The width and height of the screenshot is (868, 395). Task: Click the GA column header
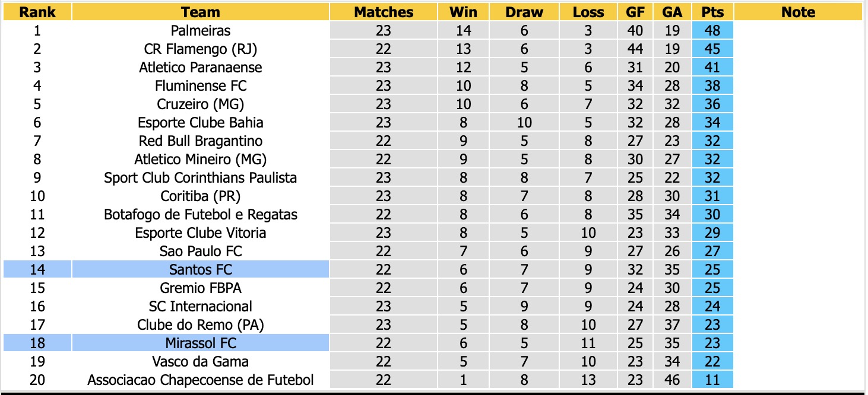[673, 12]
